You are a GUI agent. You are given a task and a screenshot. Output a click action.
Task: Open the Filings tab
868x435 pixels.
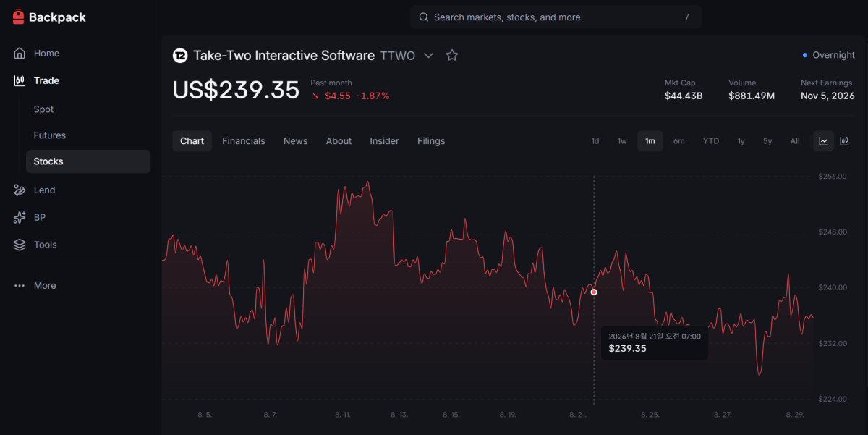click(x=431, y=141)
